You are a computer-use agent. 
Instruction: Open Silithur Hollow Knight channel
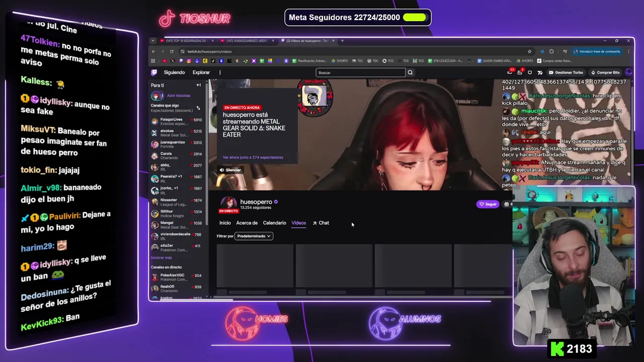[177, 213]
